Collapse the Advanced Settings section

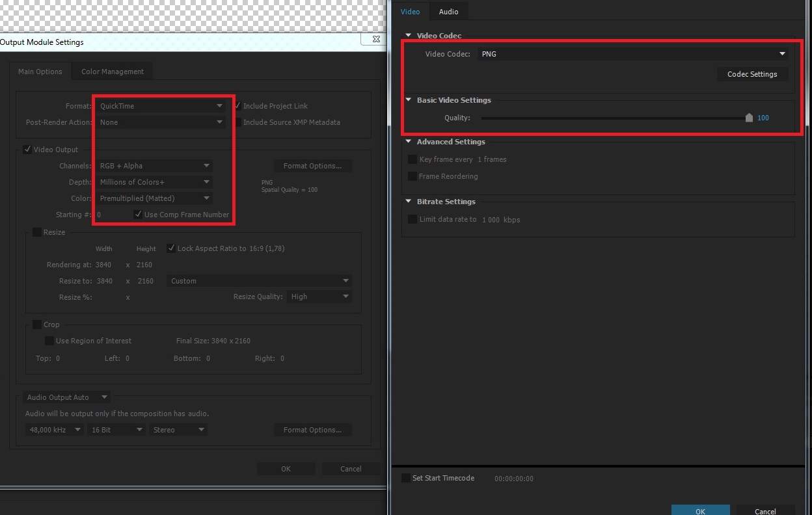(409, 142)
